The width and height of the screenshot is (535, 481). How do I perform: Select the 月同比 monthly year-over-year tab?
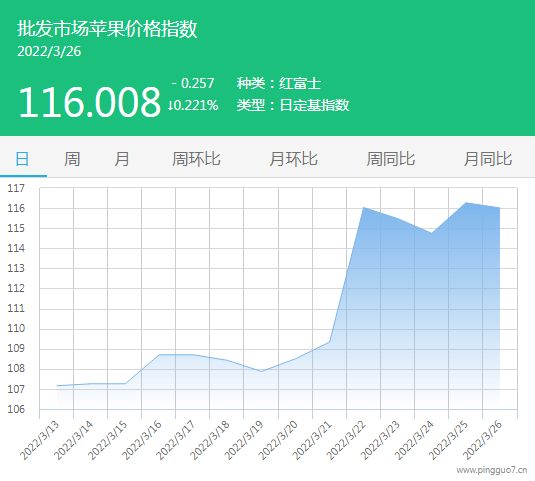point(488,159)
